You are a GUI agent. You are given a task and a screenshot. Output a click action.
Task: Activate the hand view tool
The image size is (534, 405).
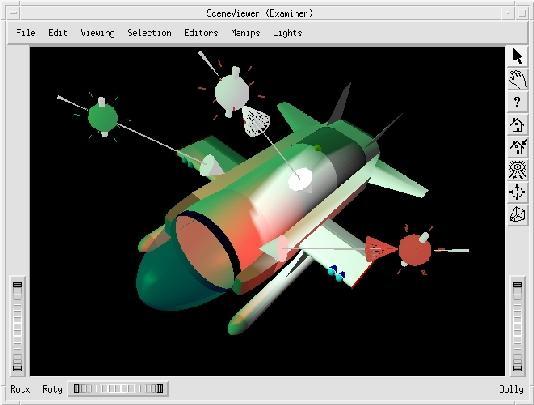[517, 79]
